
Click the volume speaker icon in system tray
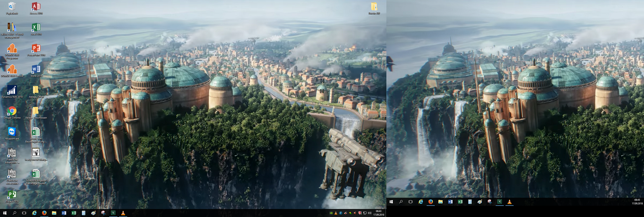tap(369, 213)
